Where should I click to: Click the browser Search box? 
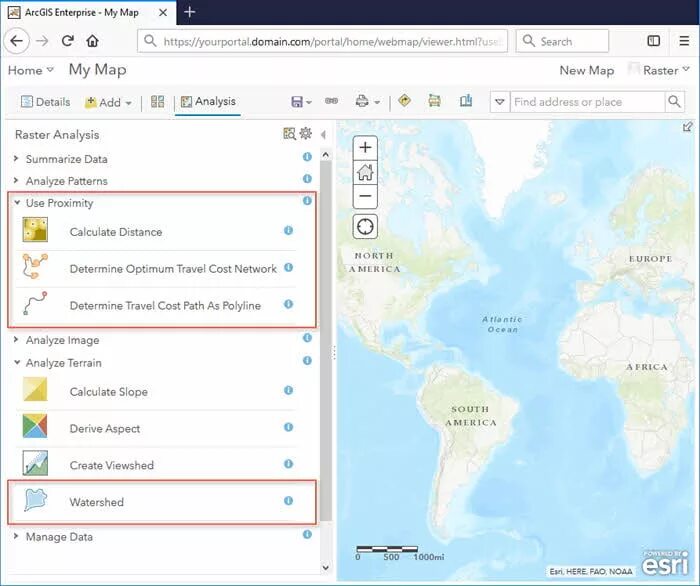coord(562,41)
